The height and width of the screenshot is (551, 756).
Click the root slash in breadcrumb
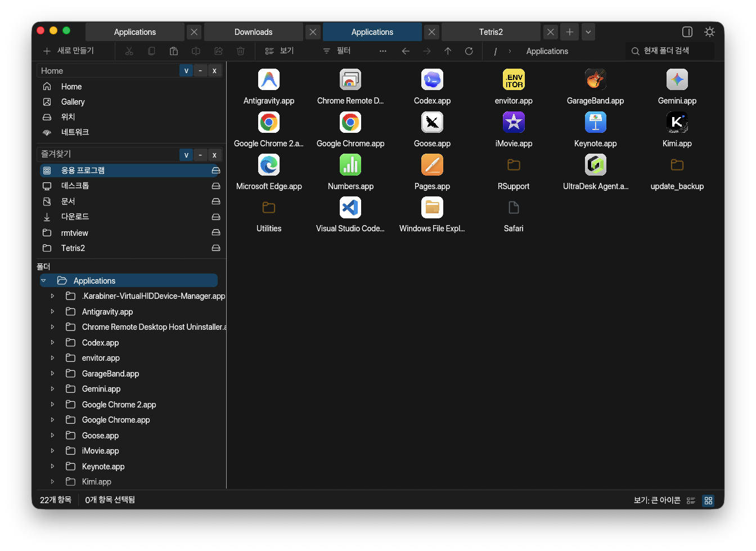[495, 51]
